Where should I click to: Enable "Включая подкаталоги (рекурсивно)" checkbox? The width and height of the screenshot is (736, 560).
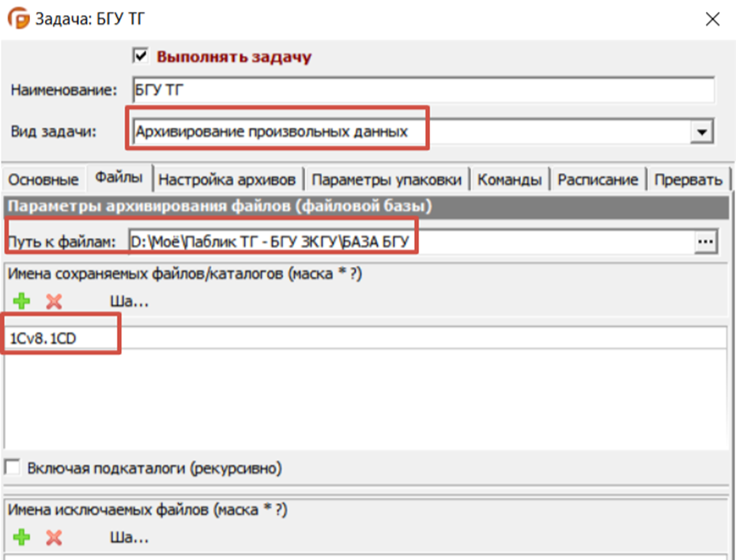pyautogui.click(x=12, y=467)
